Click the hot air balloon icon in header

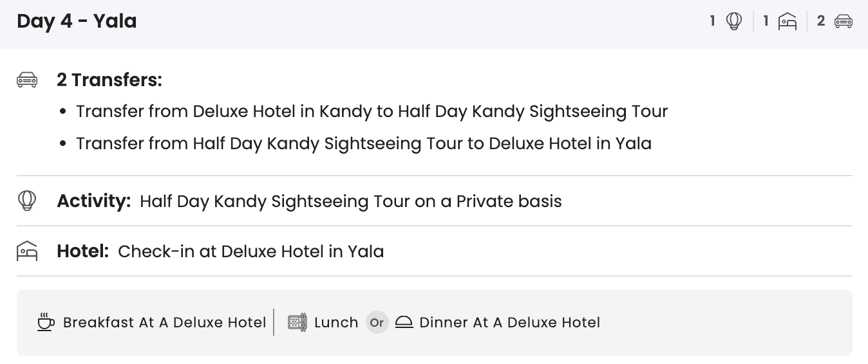pyautogui.click(x=734, y=21)
